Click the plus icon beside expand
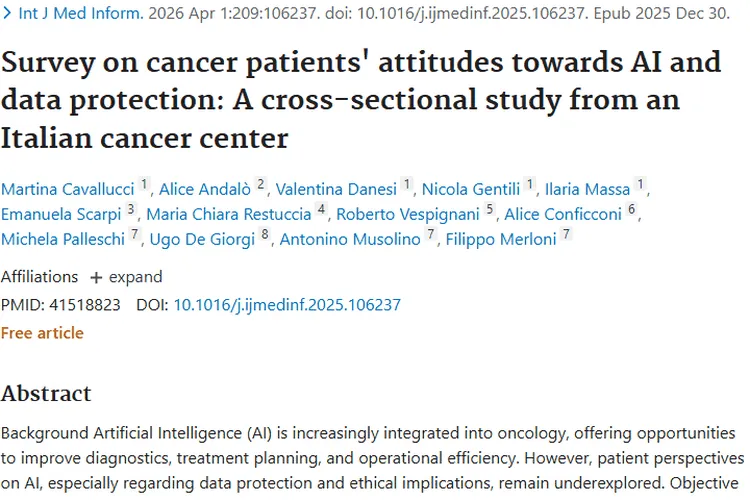The image size is (750, 500). (x=96, y=277)
